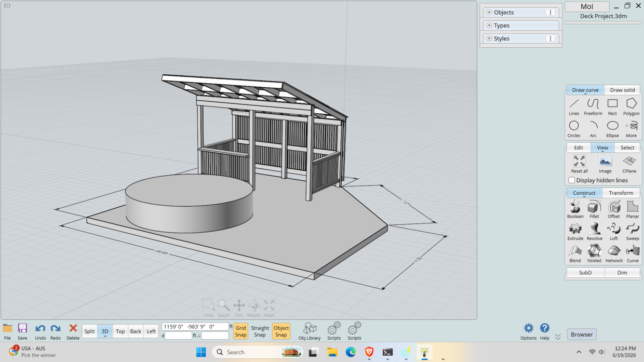Open the File menu icon
The width and height of the screenshot is (644, 362).
[7, 331]
